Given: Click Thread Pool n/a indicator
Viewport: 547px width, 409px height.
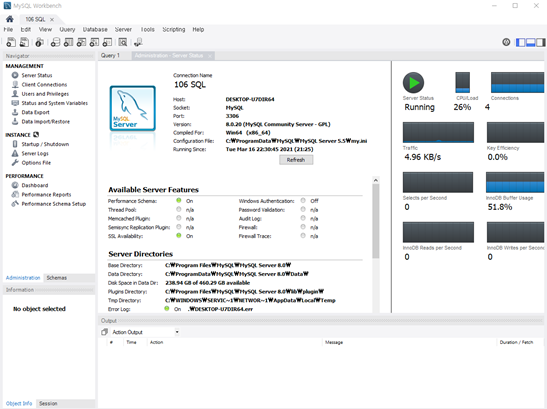Looking at the screenshot, I should 179,209.
